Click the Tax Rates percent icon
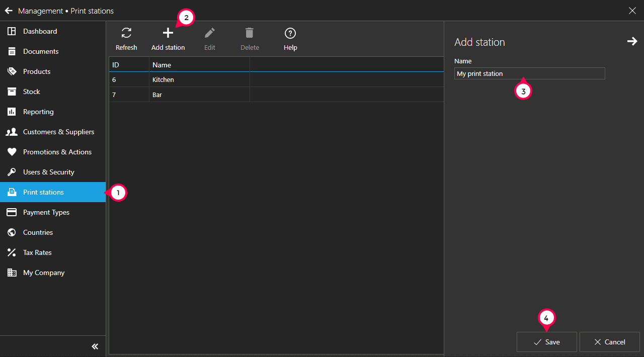Viewport: 644px width, 357px height. (x=12, y=252)
